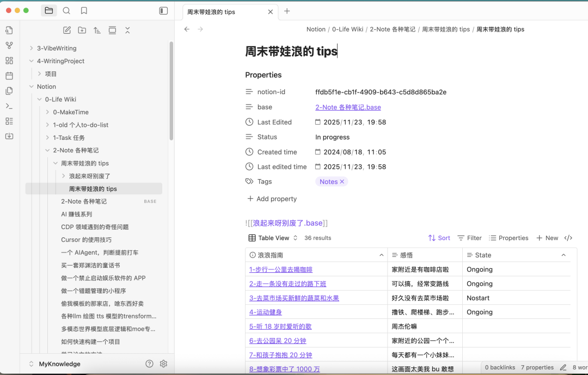Remove the Notes tag

(342, 182)
